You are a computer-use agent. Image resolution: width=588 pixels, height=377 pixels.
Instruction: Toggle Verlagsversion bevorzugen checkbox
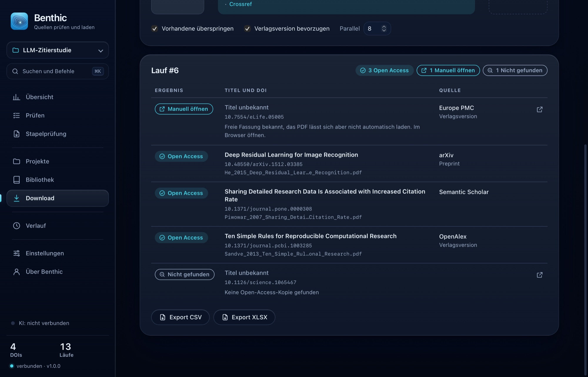(247, 29)
